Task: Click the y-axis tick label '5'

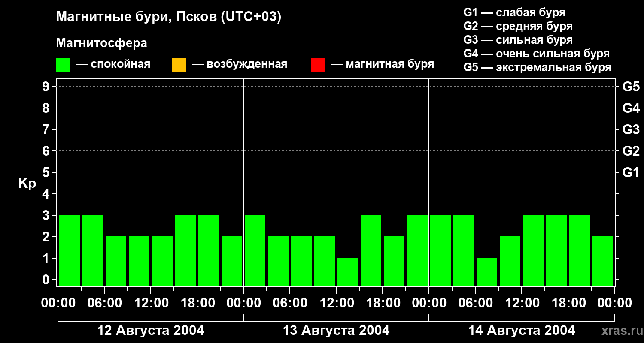Action: tap(47, 173)
